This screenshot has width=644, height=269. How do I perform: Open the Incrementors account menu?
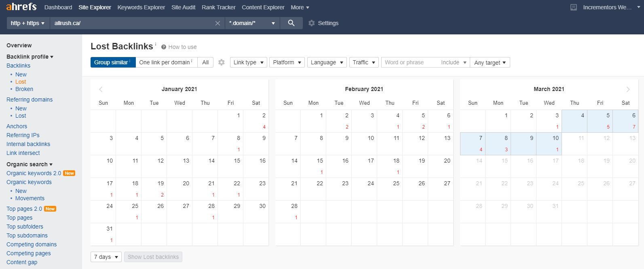coord(611,7)
